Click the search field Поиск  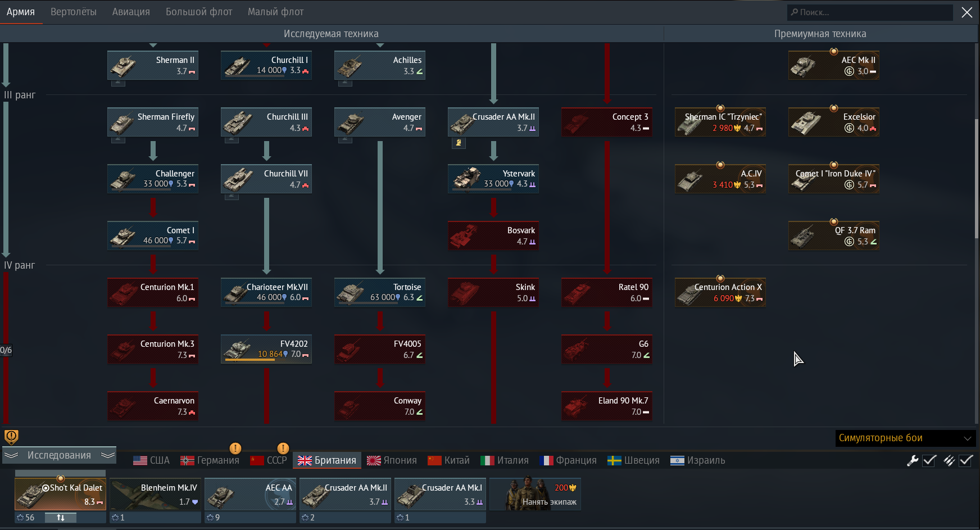point(870,12)
